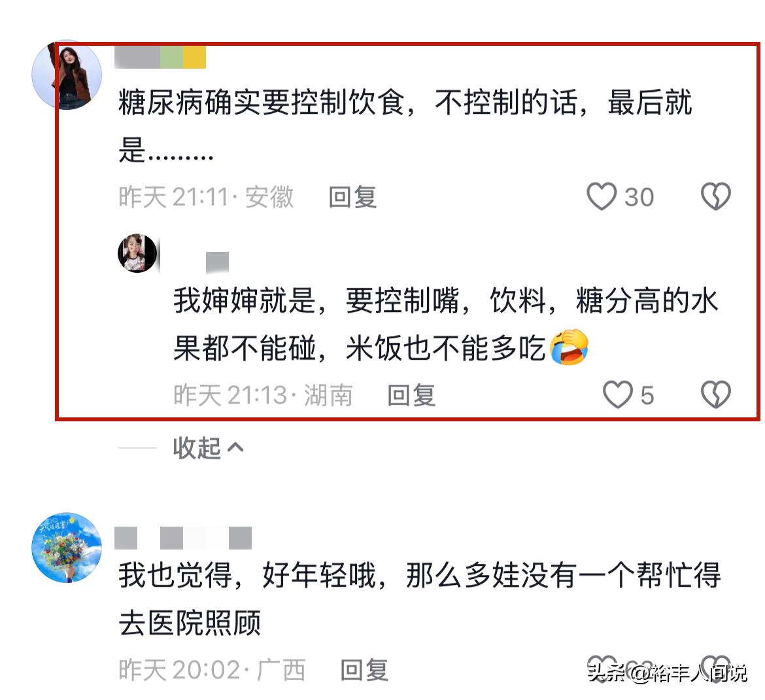Tap the collapse chevron next to 收起
The image size is (765, 700).
235,447
